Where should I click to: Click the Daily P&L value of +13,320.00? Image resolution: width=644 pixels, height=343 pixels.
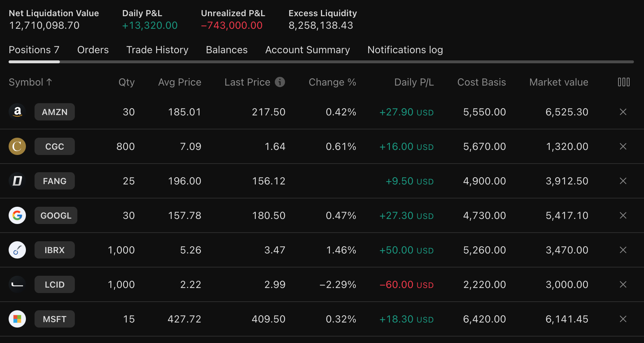pyautogui.click(x=150, y=25)
